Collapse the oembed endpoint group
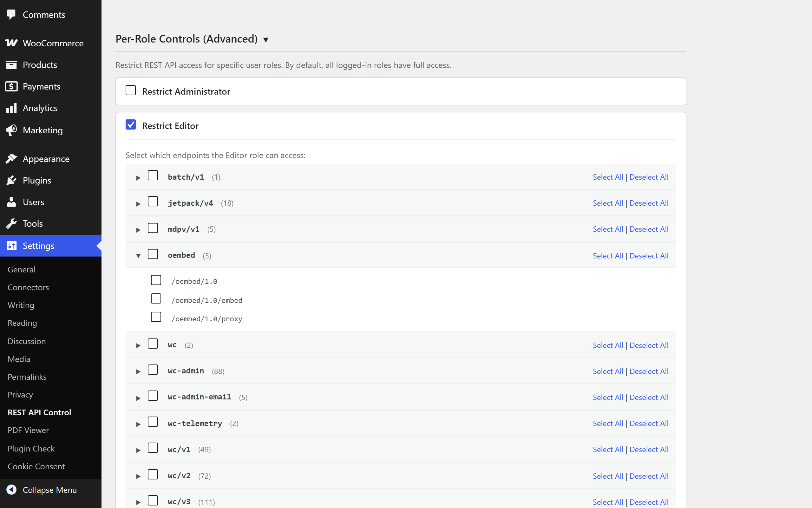Screen dimensions: 812x508 [x=138, y=256]
